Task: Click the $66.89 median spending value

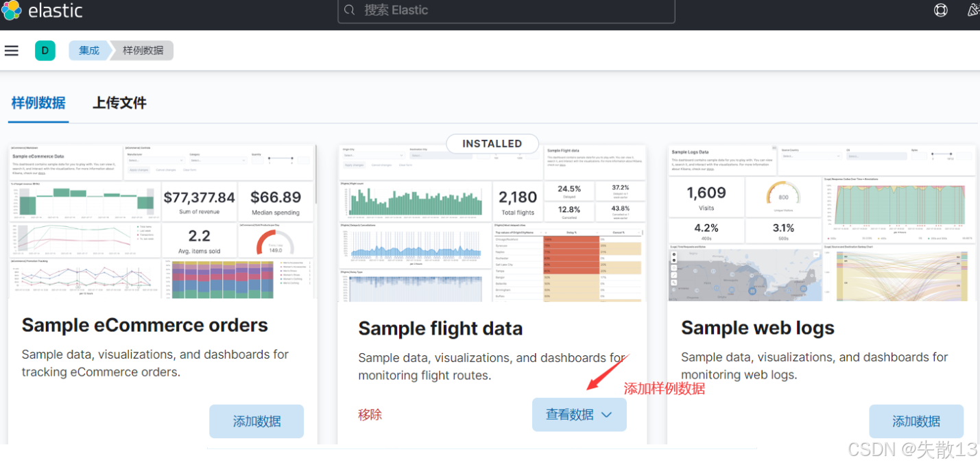Action: click(x=276, y=197)
